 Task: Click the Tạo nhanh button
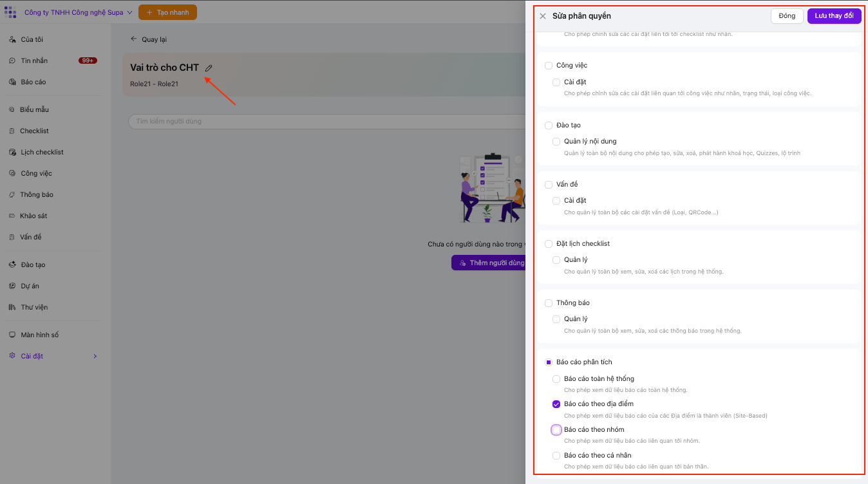(167, 12)
